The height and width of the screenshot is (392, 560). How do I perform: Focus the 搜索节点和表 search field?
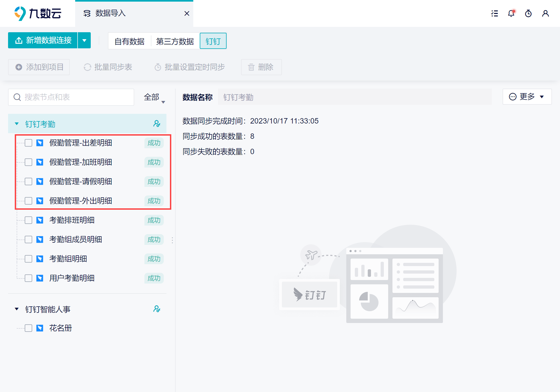click(x=71, y=97)
